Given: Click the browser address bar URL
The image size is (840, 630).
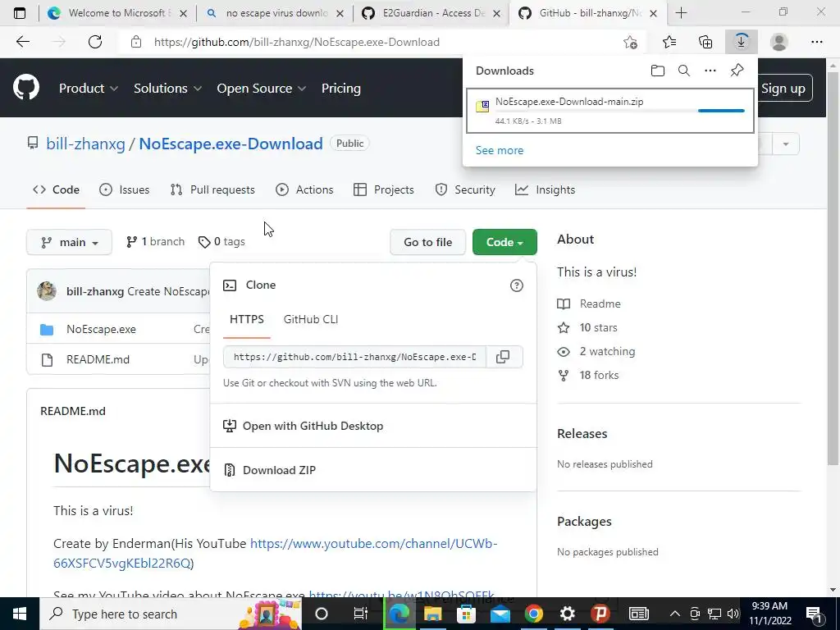Looking at the screenshot, I should pos(297,42).
